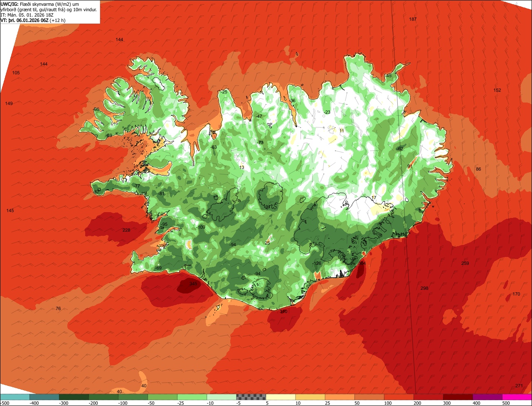Click the '149' value on the left edge
This screenshot has width=532, height=406.
pos(9,104)
